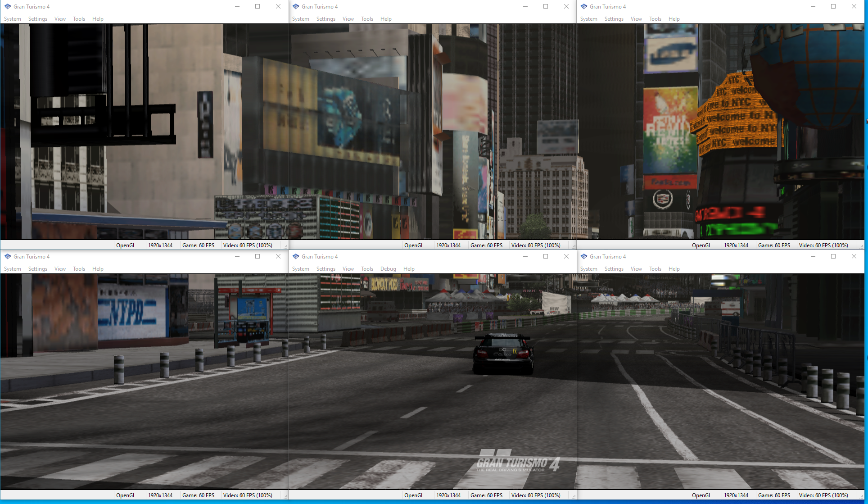The height and width of the screenshot is (504, 868).
Task: Click Game: 60 FPS in bottom-middle status bar
Action: 486,495
